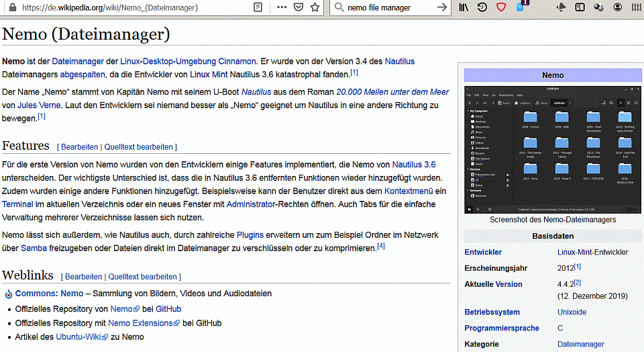Open the Cinnamon link
Image resolution: width=644 pixels, height=352 pixels.
pyautogui.click(x=237, y=61)
